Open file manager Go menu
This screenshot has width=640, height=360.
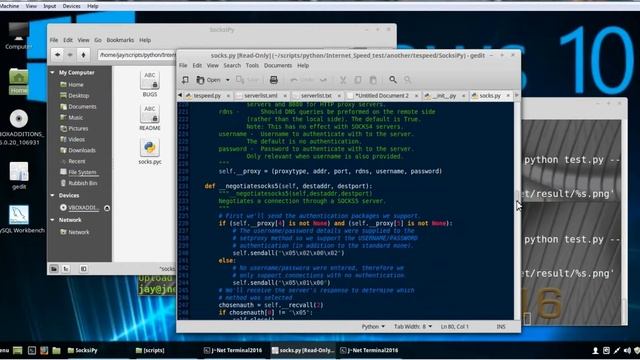pos(98,40)
